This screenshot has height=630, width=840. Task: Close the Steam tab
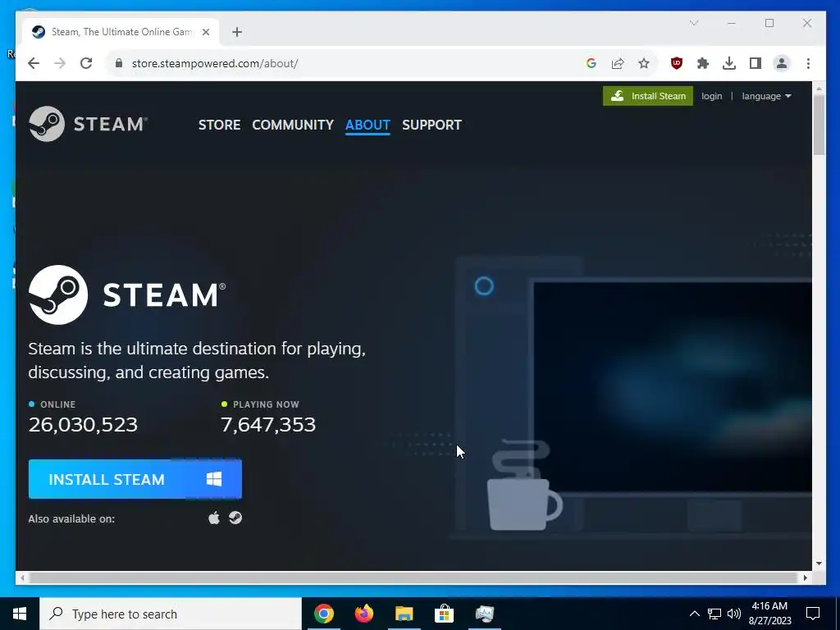click(206, 32)
